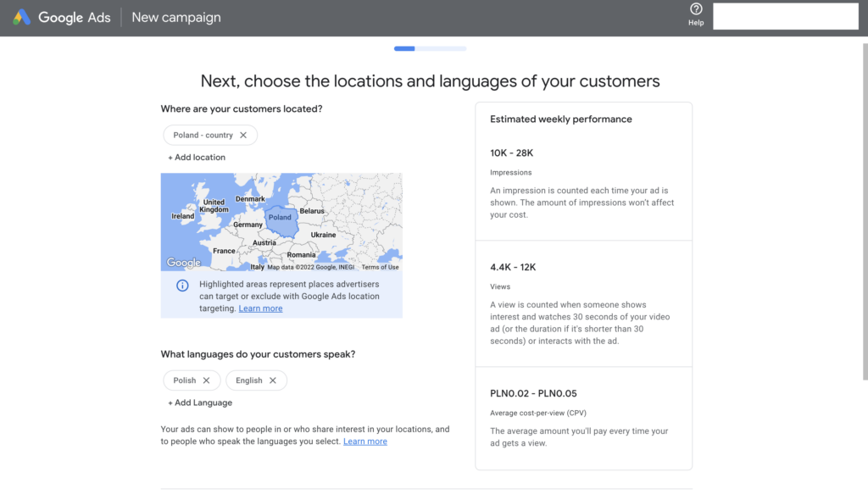
Task: Remove the Polish language chip
Action: click(x=206, y=380)
